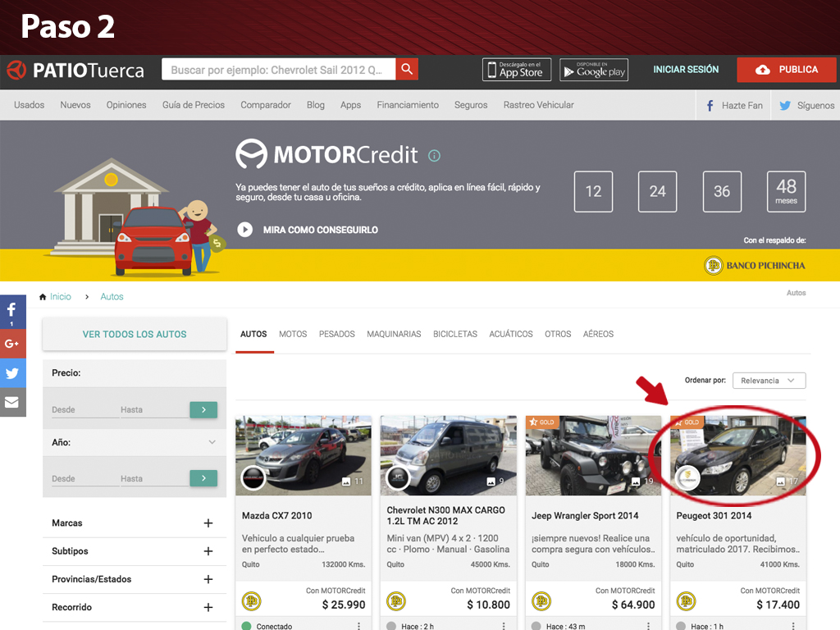
Task: Switch to the Bicicletas tab
Action: pyautogui.click(x=454, y=334)
